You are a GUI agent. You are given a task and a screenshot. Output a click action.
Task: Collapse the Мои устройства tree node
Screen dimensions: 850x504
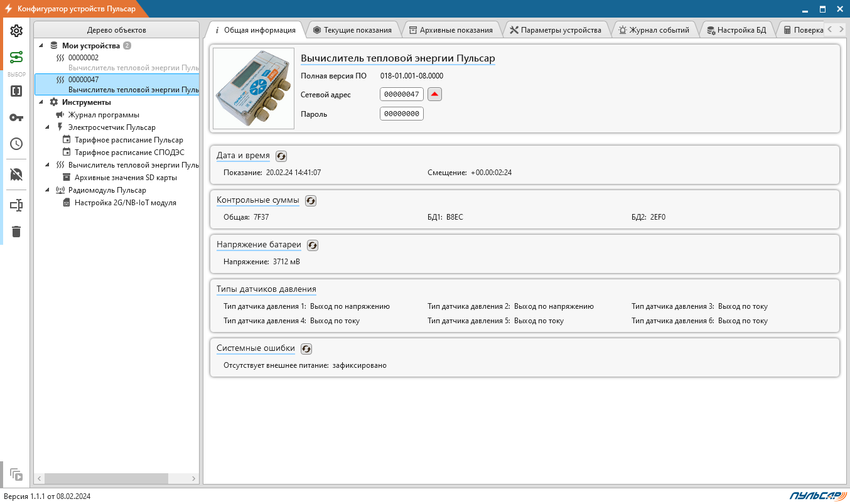(41, 46)
